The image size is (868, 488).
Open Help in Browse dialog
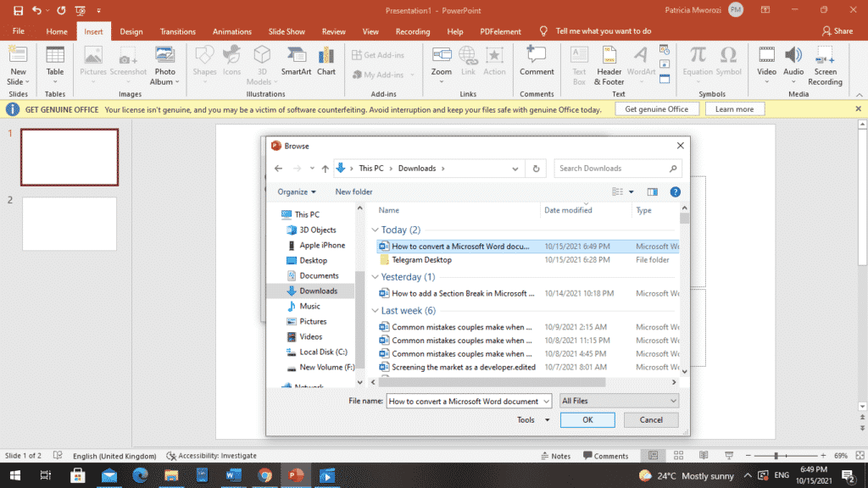pyautogui.click(x=675, y=192)
